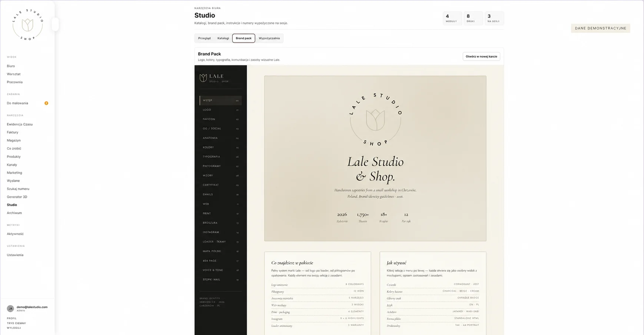Image resolution: width=644 pixels, height=335 pixels.
Task: Select the Wypożyczalnia tab
Action: click(x=269, y=38)
